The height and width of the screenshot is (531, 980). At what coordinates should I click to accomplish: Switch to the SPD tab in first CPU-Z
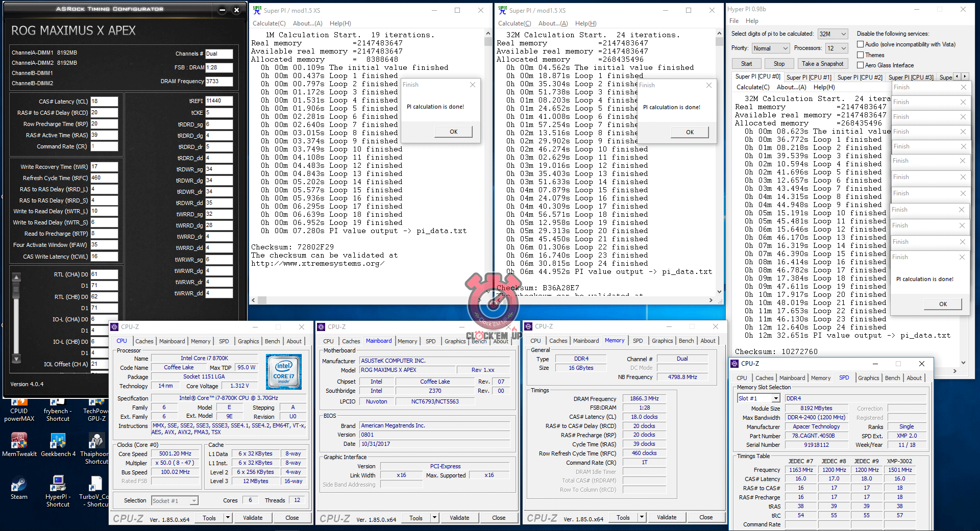224,341
